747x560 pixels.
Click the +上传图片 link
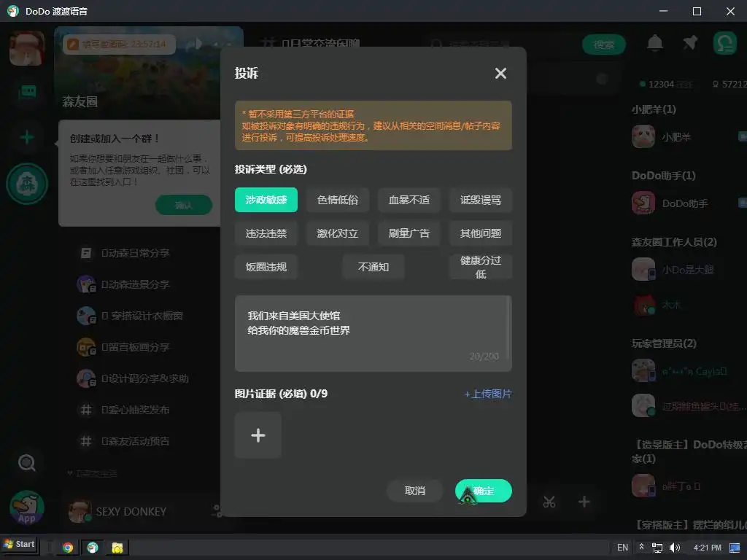[488, 394]
